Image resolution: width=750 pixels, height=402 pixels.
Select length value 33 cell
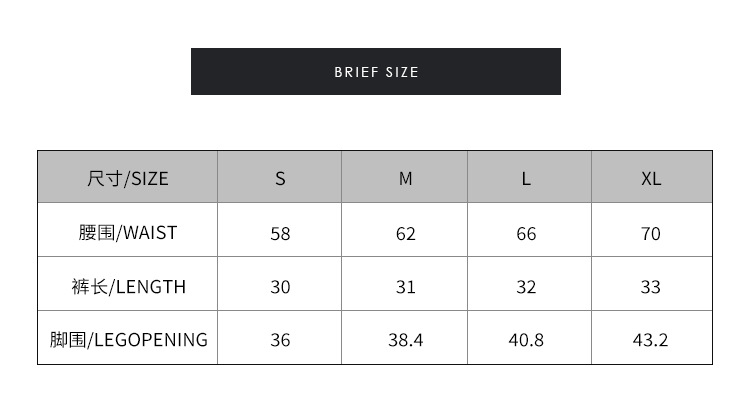[651, 287]
